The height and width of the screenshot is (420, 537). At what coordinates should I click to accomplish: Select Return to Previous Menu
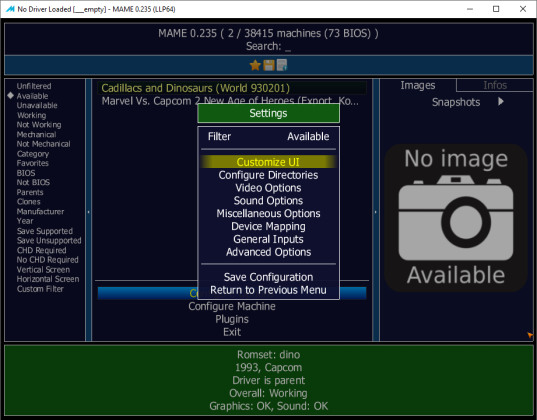[x=268, y=290]
